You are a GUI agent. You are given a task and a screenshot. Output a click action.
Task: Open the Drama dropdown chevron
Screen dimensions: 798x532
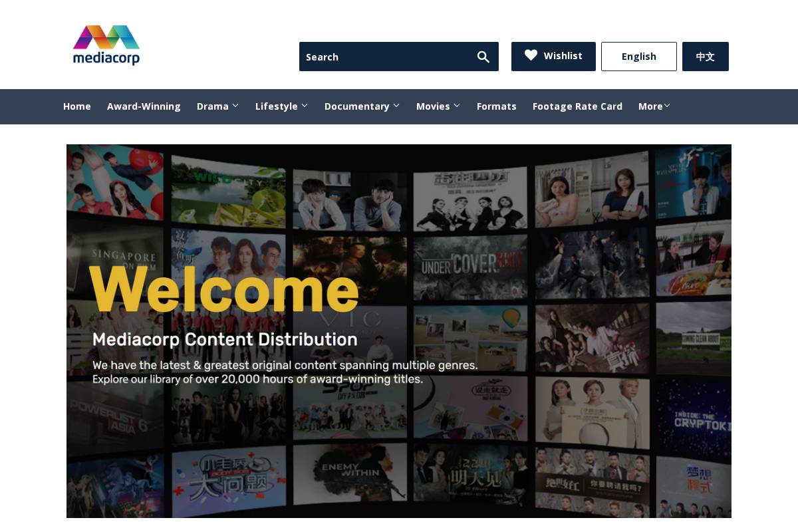235,104
